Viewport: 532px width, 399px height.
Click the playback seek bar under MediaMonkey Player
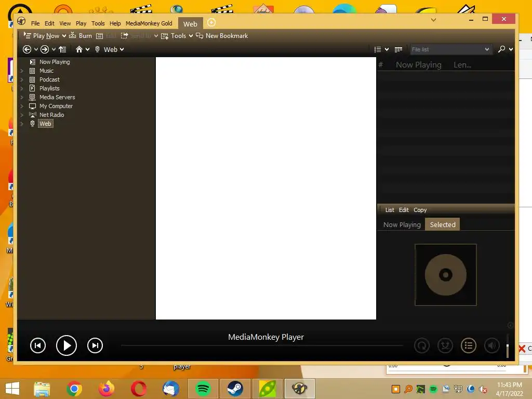click(262, 345)
